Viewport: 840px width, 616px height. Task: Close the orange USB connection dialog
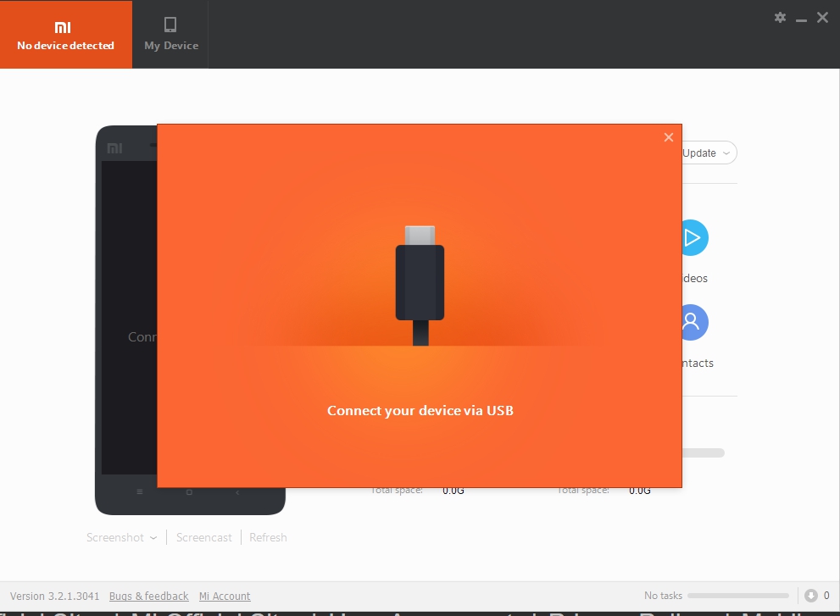tap(669, 137)
